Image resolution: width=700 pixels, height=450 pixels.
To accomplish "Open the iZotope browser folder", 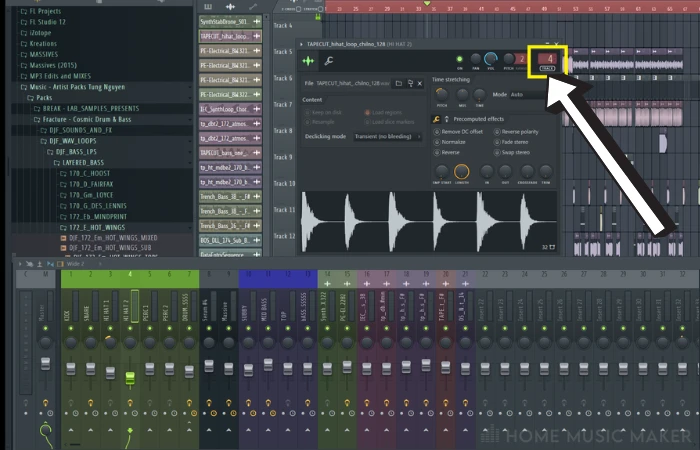I will pyautogui.click(x=36, y=33).
